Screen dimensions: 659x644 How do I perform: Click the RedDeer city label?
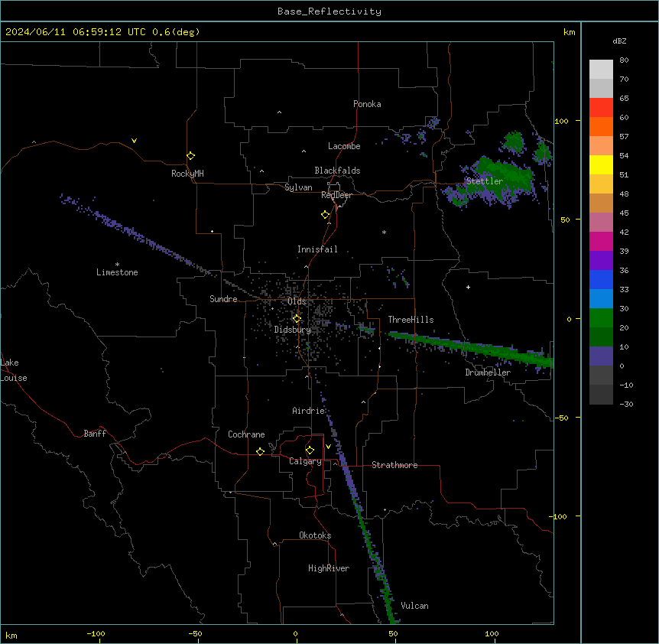tap(336, 195)
